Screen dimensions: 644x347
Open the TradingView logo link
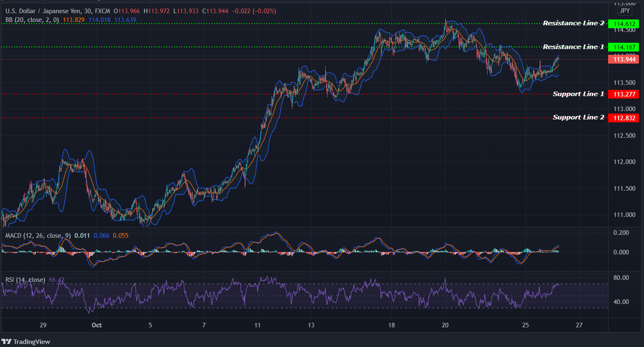(26, 342)
